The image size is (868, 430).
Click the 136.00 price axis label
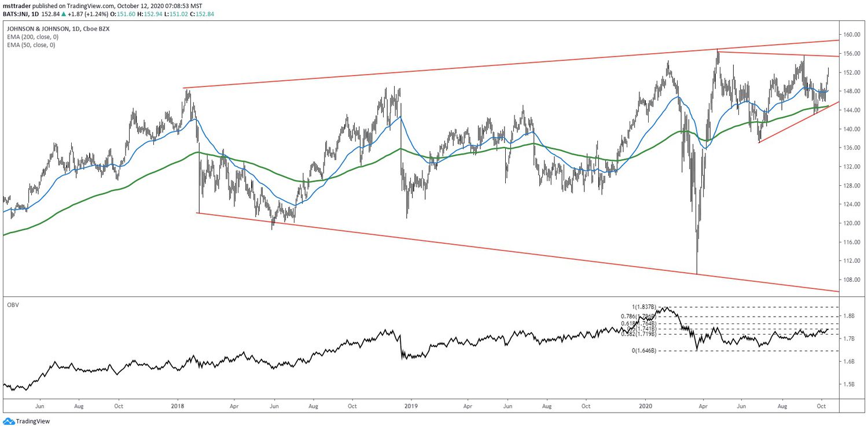pyautogui.click(x=853, y=148)
